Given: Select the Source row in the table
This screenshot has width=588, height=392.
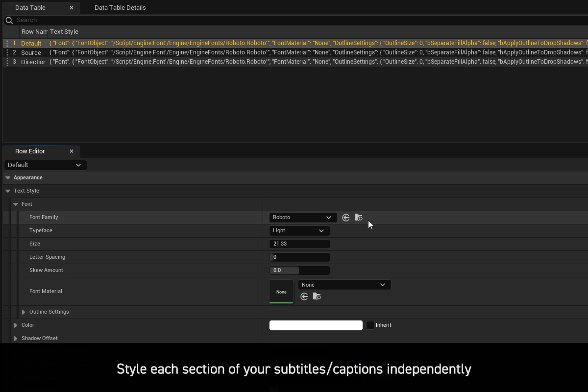Looking at the screenshot, I should pyautogui.click(x=31, y=53).
